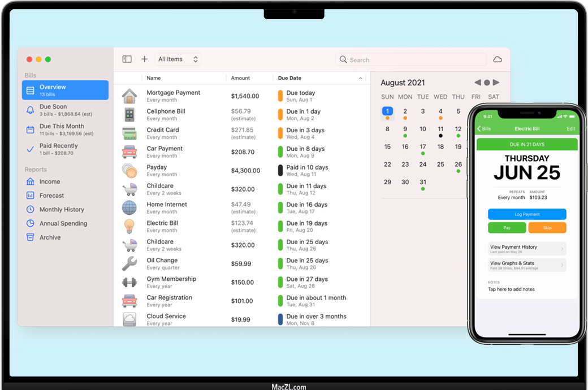The height and width of the screenshot is (390, 588).
Task: Go to next month in calendar
Action: coord(496,83)
